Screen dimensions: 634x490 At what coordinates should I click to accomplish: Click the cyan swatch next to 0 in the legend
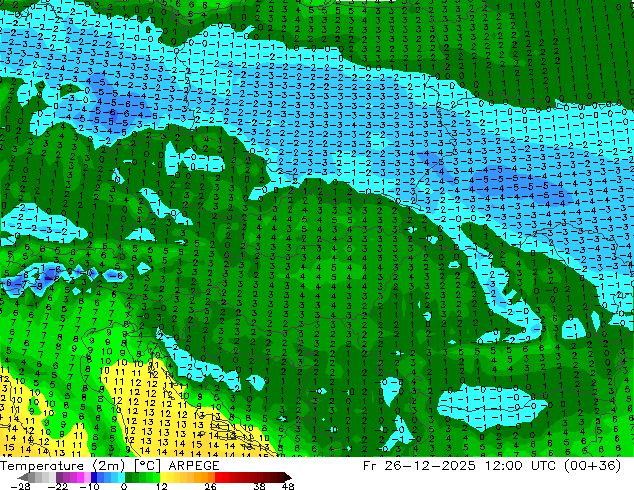[121, 477]
